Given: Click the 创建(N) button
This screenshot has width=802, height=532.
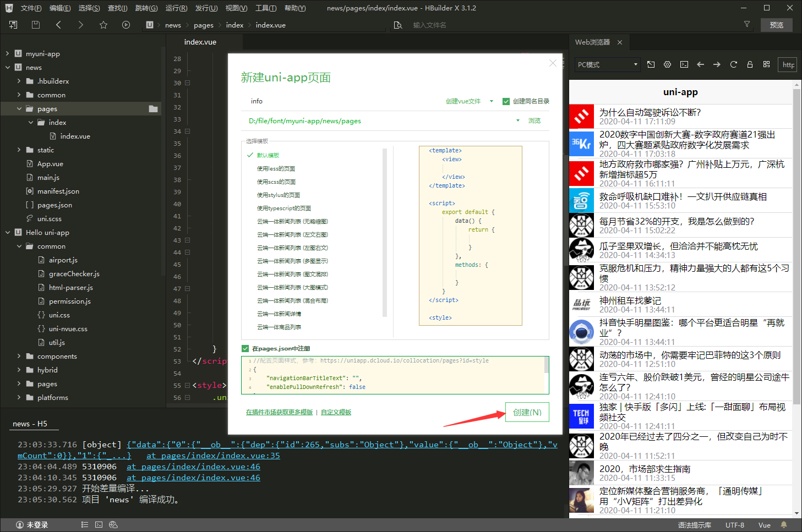Looking at the screenshot, I should pos(526,411).
